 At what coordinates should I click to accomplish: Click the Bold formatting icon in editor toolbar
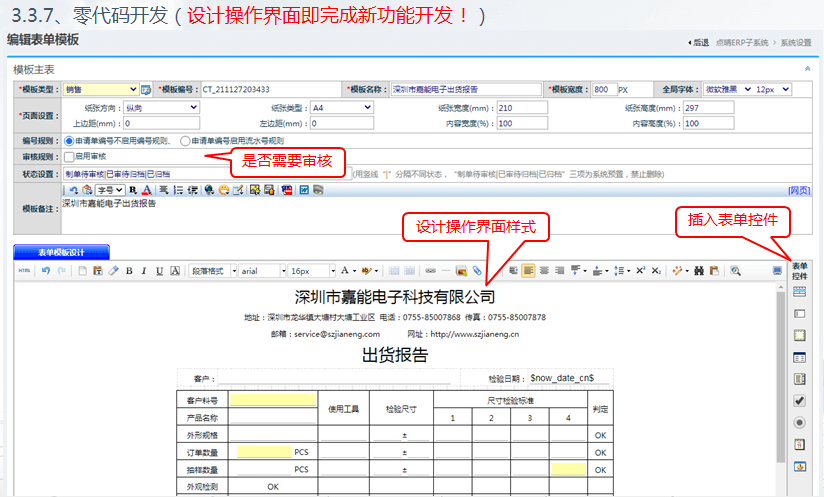(x=129, y=271)
